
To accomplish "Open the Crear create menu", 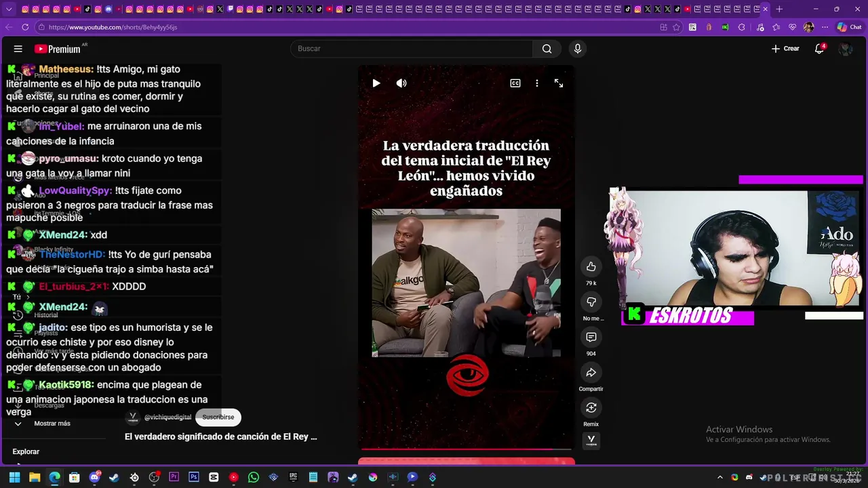I will coord(785,49).
